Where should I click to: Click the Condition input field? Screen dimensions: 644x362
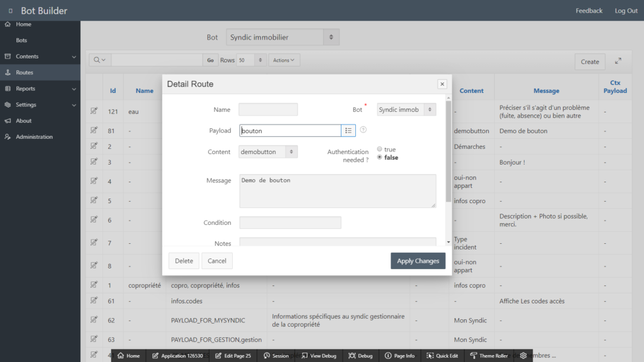pos(290,222)
